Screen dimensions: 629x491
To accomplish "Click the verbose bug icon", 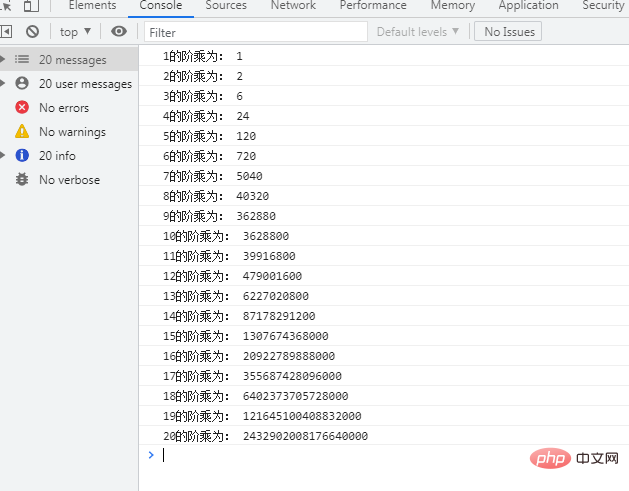I will (22, 179).
